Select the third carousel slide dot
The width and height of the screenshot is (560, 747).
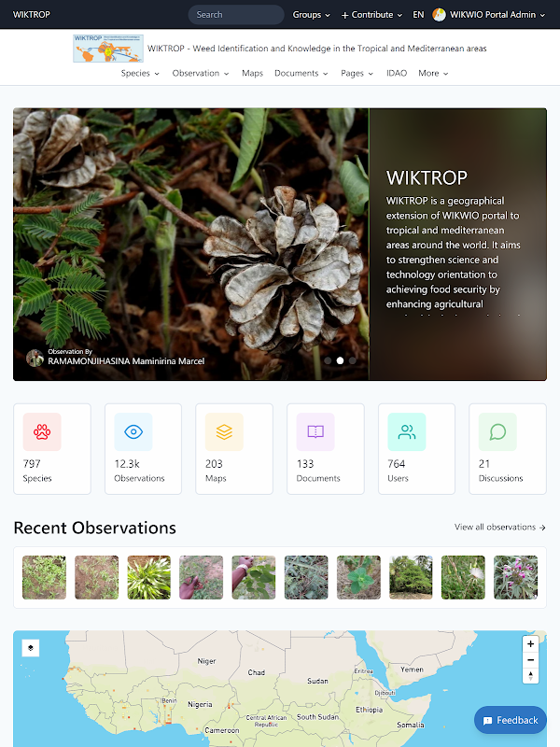(353, 360)
